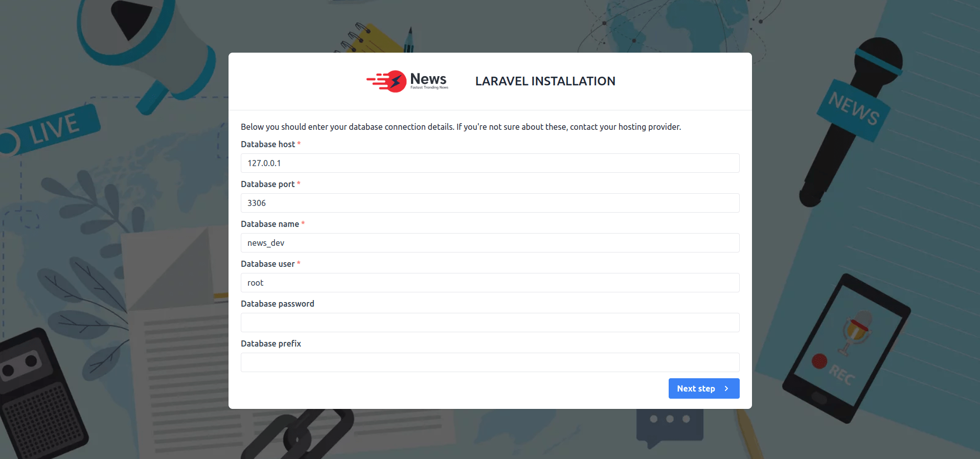Click the Database prefix label
Screen dimensions: 980x459
pyautogui.click(x=271, y=343)
